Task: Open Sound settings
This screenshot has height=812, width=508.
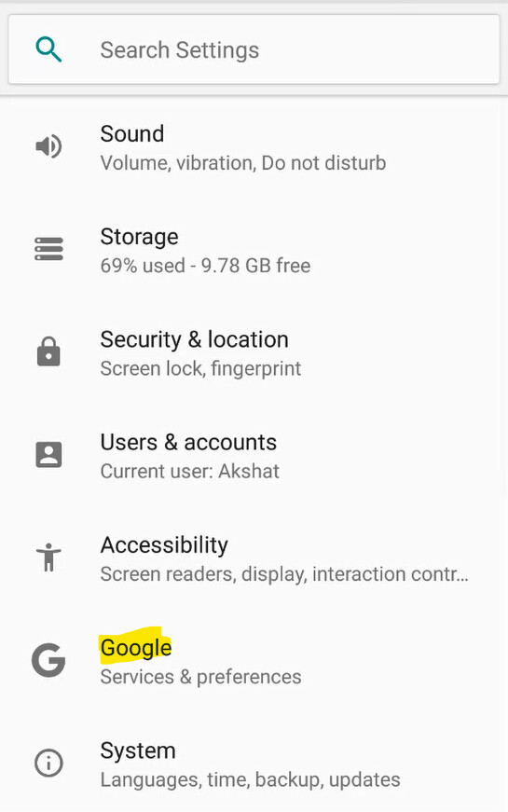Action: click(x=254, y=147)
